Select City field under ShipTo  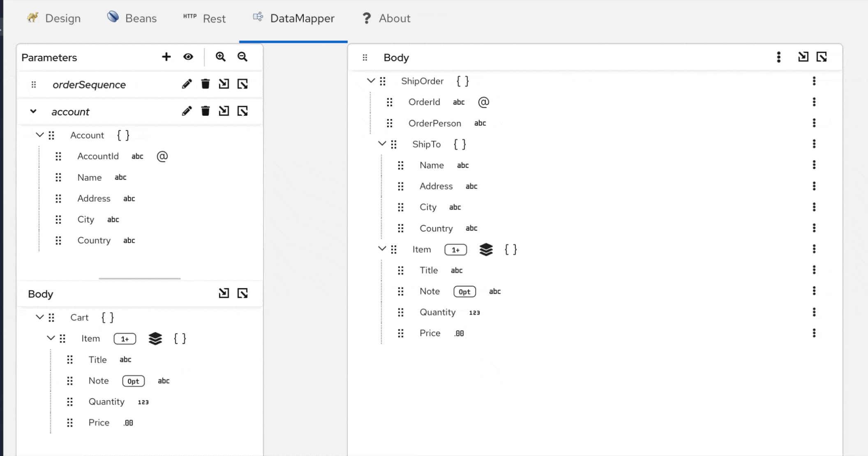[x=428, y=207]
